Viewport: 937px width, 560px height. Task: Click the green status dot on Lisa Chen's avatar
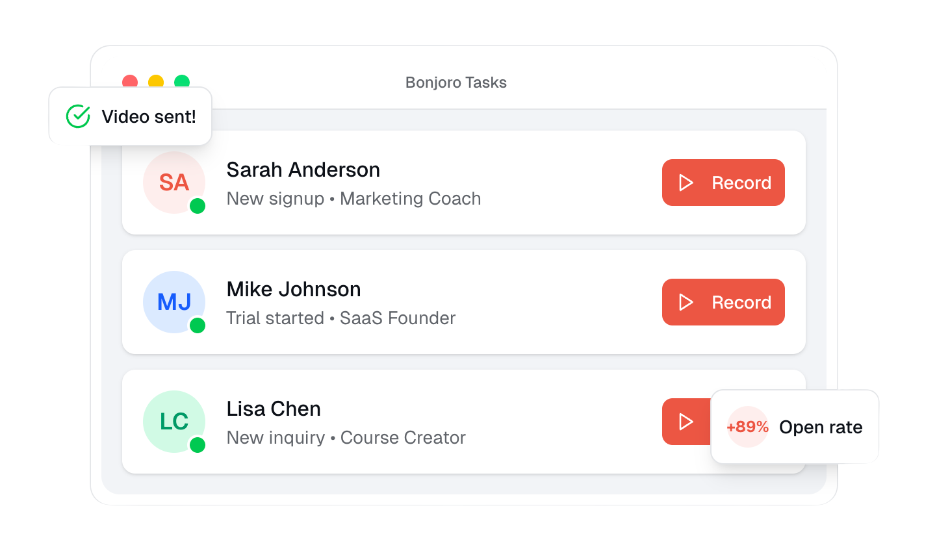(x=198, y=445)
